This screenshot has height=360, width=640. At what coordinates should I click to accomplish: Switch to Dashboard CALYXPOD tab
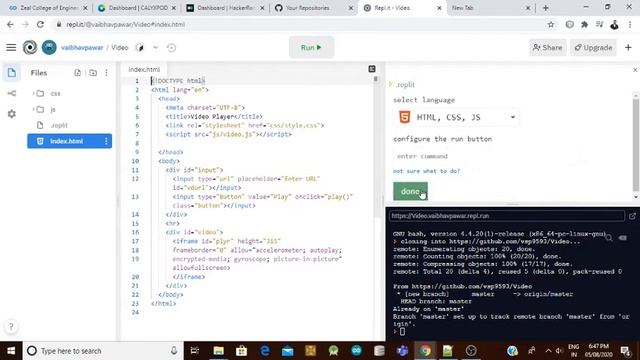(x=138, y=8)
